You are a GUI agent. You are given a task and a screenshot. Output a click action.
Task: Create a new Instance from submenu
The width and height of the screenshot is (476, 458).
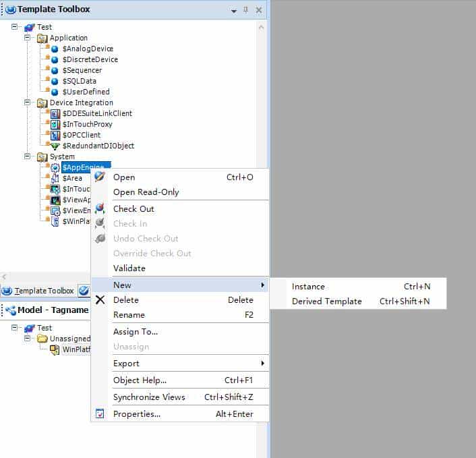pos(358,287)
